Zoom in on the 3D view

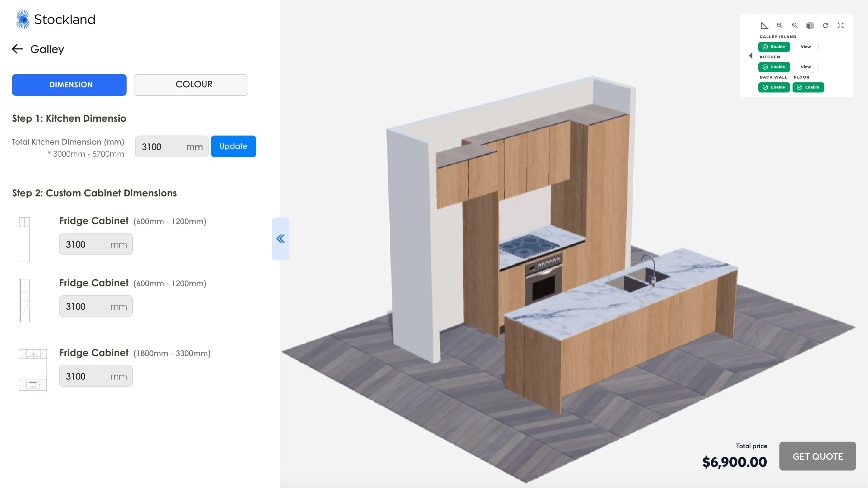tap(779, 26)
